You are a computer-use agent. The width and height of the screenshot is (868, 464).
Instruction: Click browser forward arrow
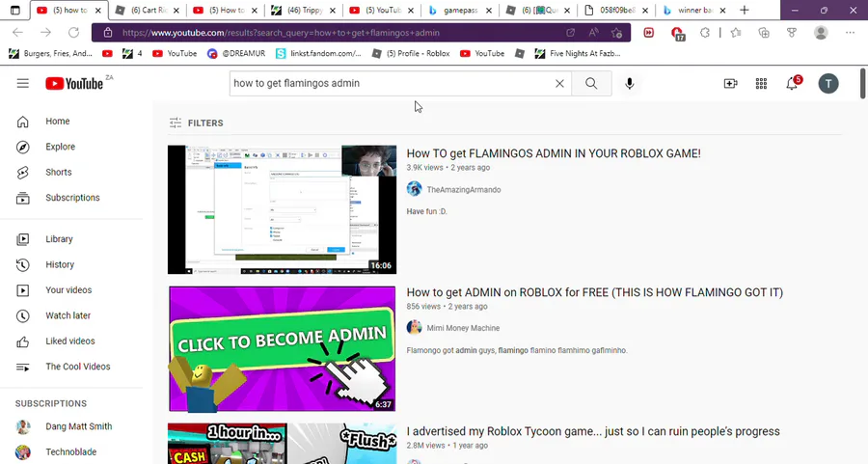pos(45,33)
